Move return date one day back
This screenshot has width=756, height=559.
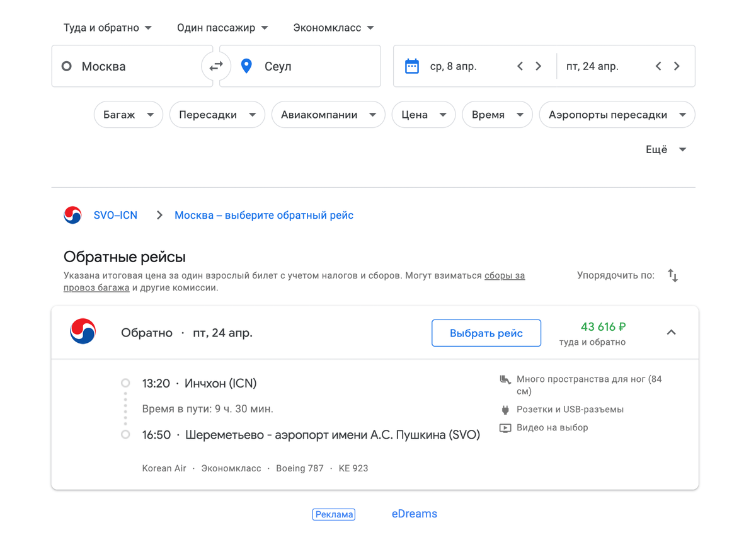(658, 66)
